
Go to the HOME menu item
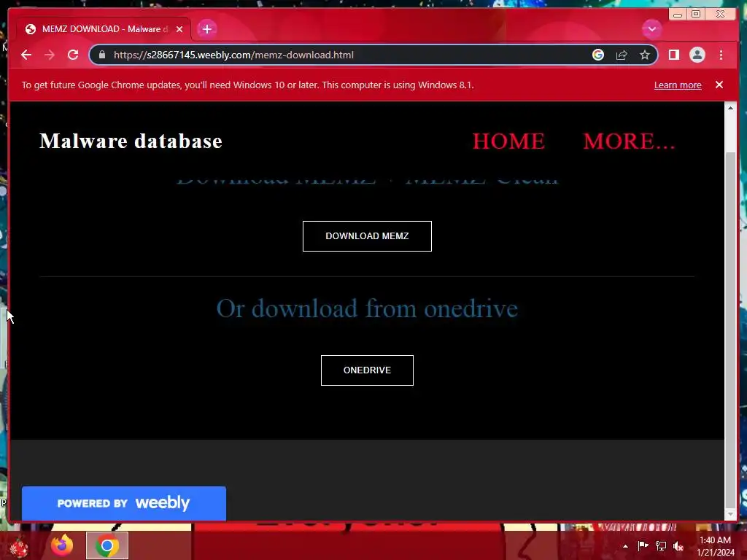coord(508,141)
